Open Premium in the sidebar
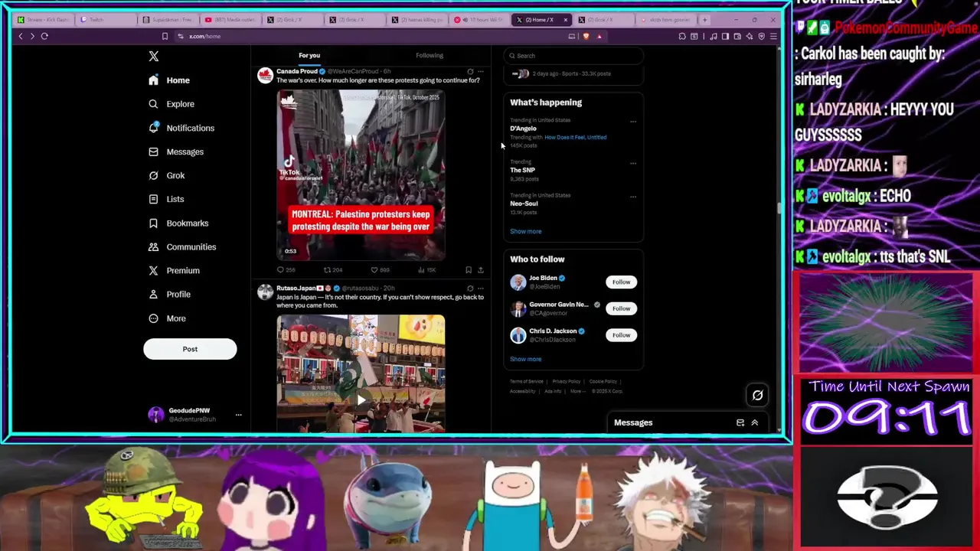This screenshot has height=551, width=980. pyautogui.click(x=174, y=270)
